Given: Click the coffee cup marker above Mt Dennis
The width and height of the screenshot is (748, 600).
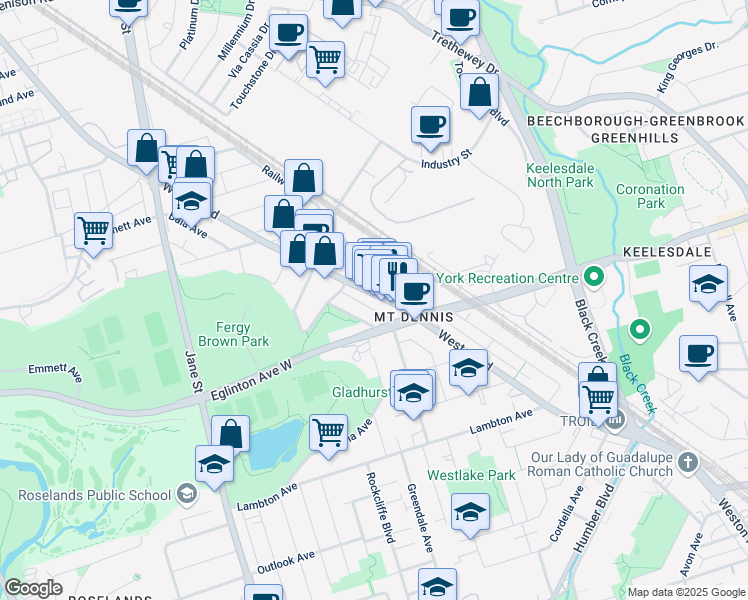Looking at the screenshot, I should point(415,292).
